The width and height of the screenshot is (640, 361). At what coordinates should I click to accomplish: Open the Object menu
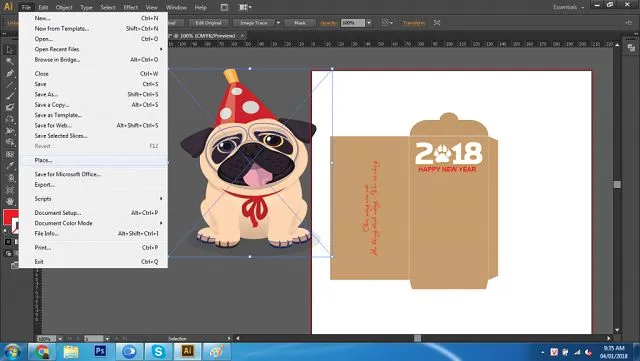64,7
